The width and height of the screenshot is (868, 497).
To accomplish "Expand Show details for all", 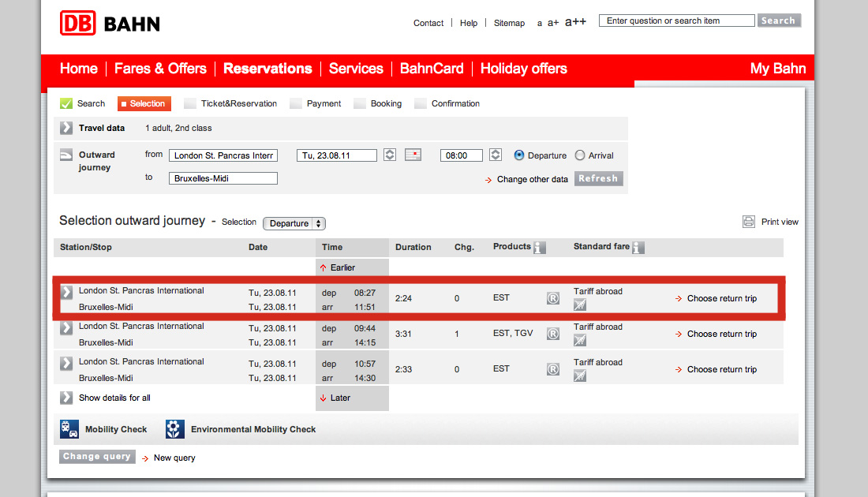I will [x=67, y=398].
